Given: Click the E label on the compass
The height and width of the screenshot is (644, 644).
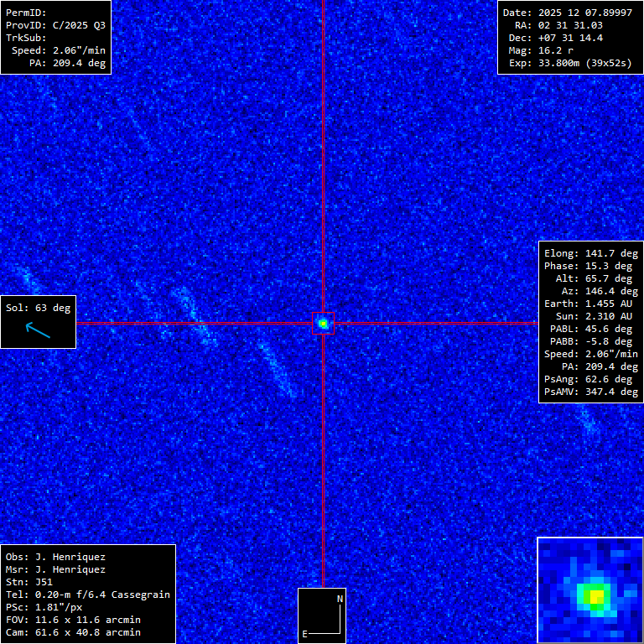Looking at the screenshot, I should [x=305, y=634].
